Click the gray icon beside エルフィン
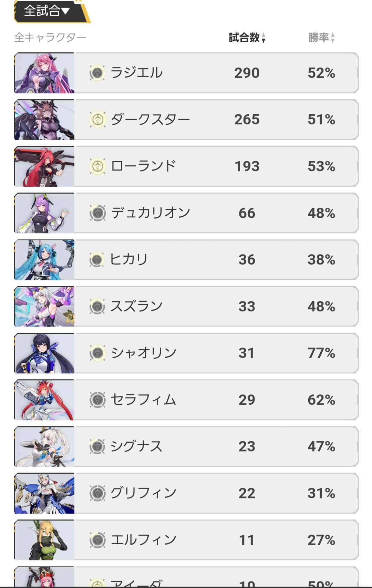Screen dimensions: 372x588 (x=97, y=540)
